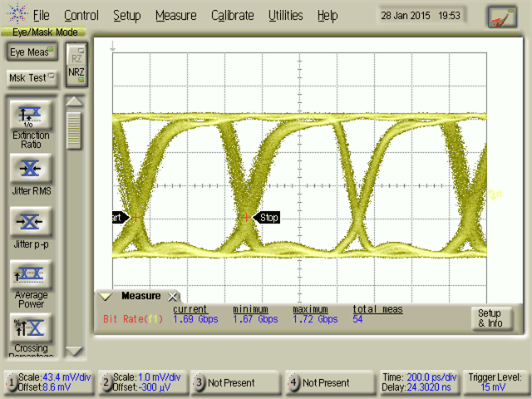Click the Jitter p-p measurement icon
Screen dimensions: 532x399
30,221
